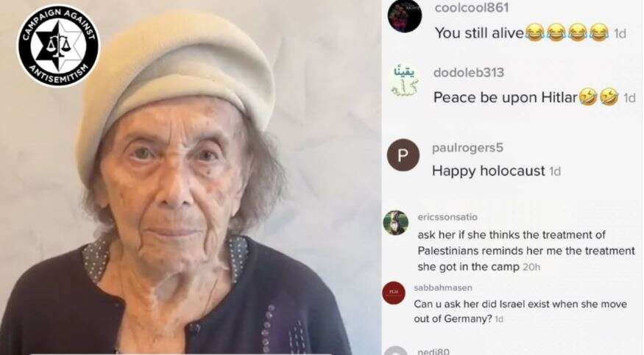Screen dimensions: 644x355
Task: Click the 20h timestamp on ericssonsatio's comment
Action: pyautogui.click(x=531, y=268)
